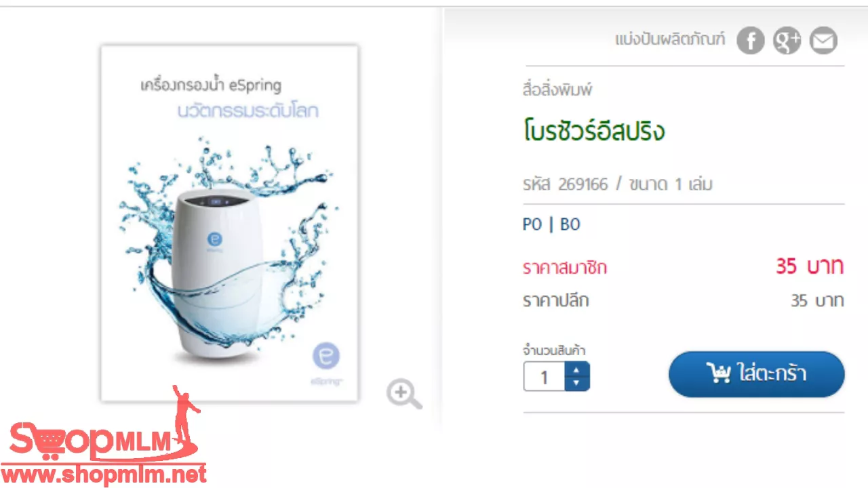
Task: Share the product by email envelope icon
Action: [824, 41]
